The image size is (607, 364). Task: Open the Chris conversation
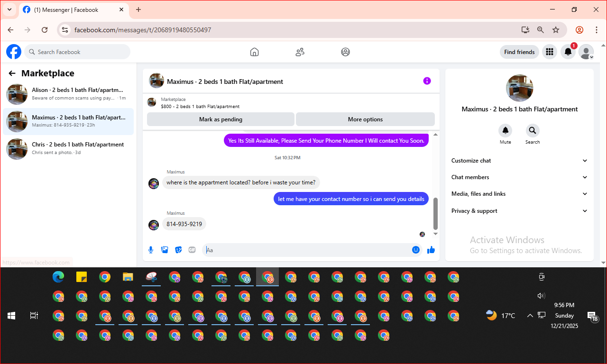pos(68,149)
